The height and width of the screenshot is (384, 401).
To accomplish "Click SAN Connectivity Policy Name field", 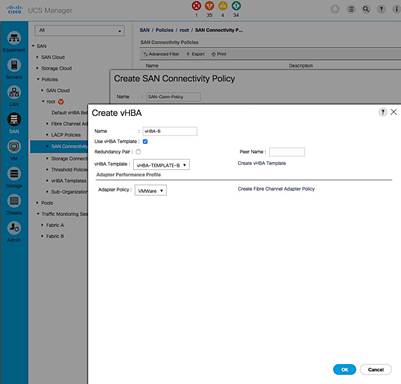I will coord(173,97).
